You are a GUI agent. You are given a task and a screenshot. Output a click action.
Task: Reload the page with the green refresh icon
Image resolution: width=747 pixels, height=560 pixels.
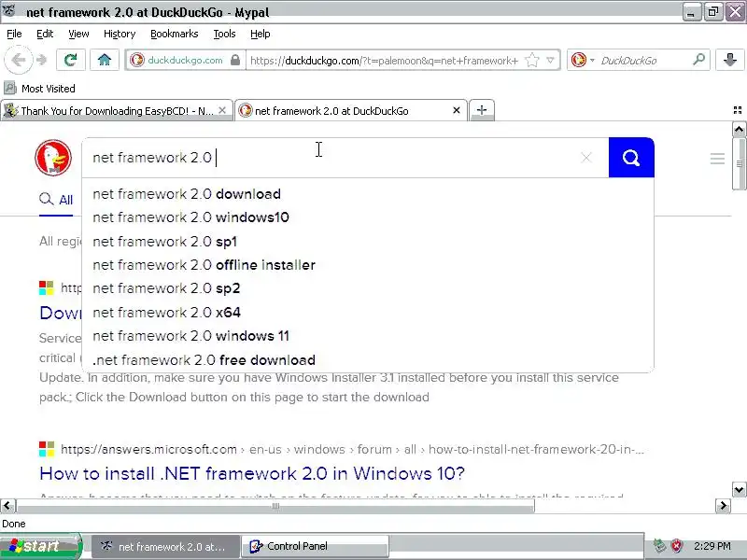coord(71,60)
